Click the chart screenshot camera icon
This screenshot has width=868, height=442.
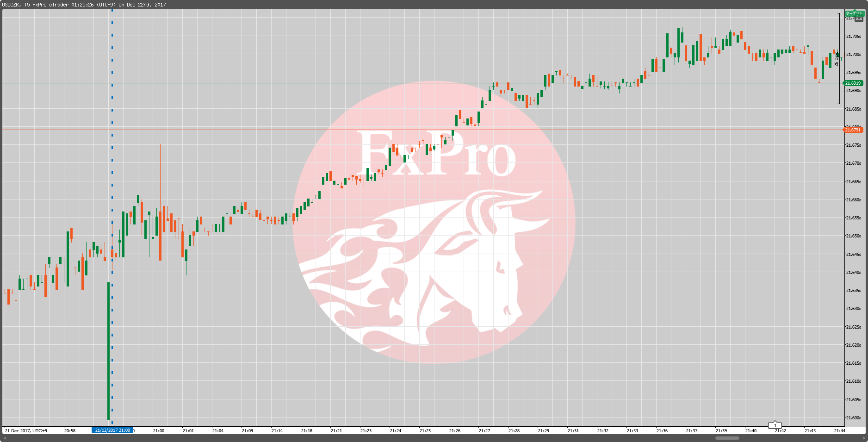point(859,19)
